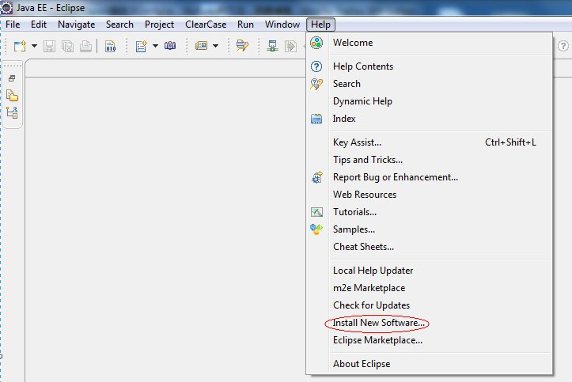Click the Welcome menu icon
Screen dimensions: 572x382
click(x=316, y=43)
